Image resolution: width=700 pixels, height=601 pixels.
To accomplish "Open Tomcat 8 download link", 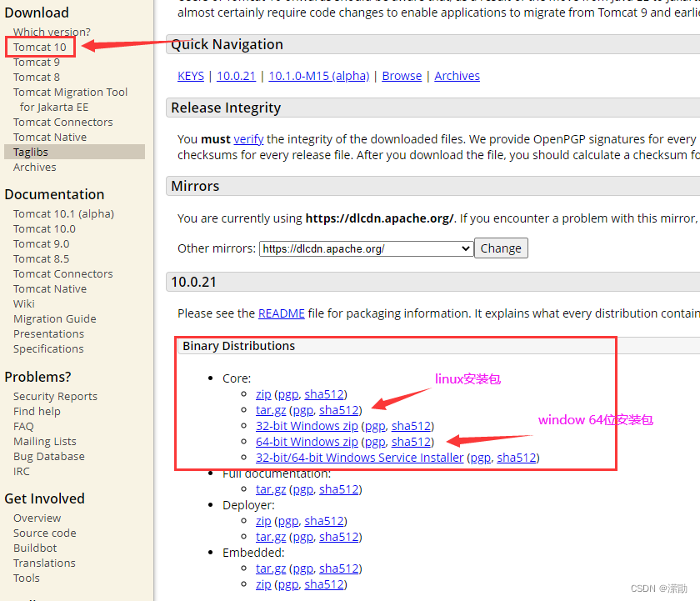I will [37, 77].
